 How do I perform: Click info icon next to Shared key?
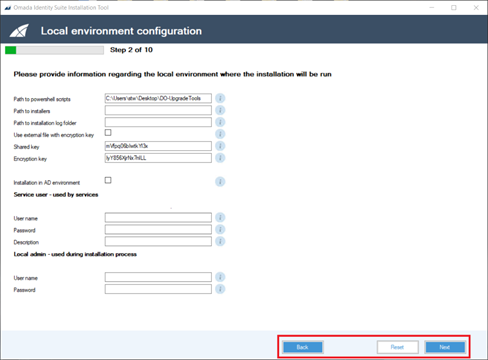(220, 146)
